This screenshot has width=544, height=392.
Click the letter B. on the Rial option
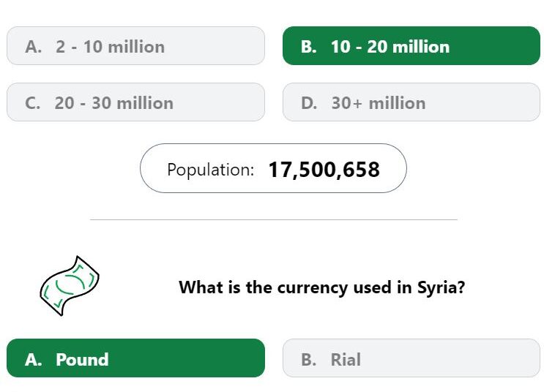point(308,359)
